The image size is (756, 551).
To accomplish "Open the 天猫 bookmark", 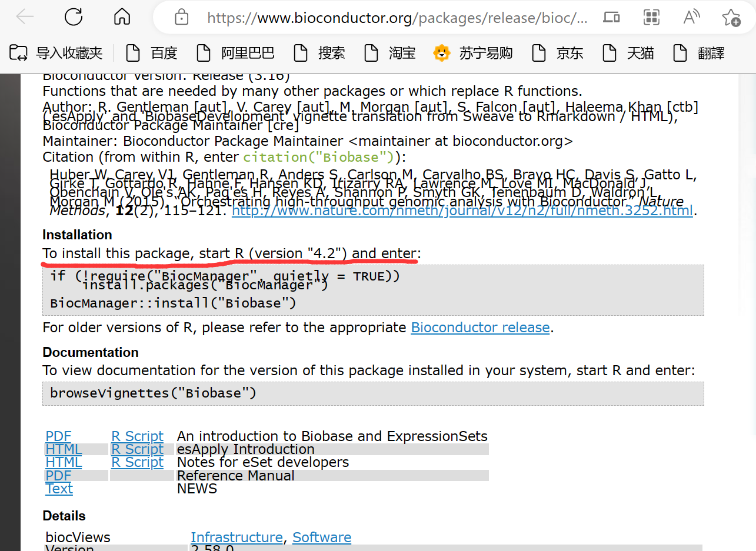I will pos(628,53).
